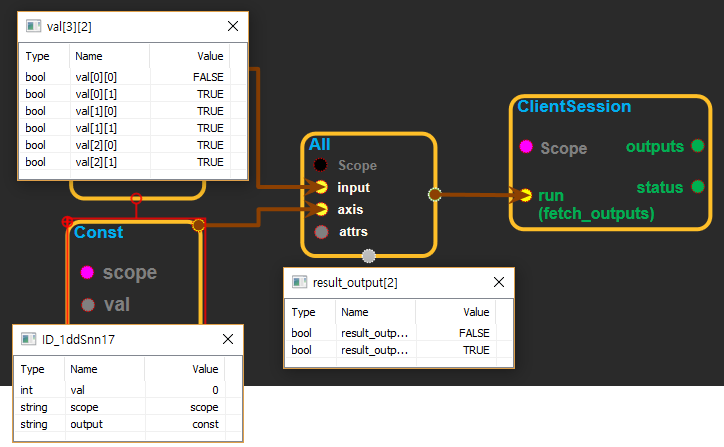
Task: Close the result_output[2] window
Action: [x=498, y=282]
